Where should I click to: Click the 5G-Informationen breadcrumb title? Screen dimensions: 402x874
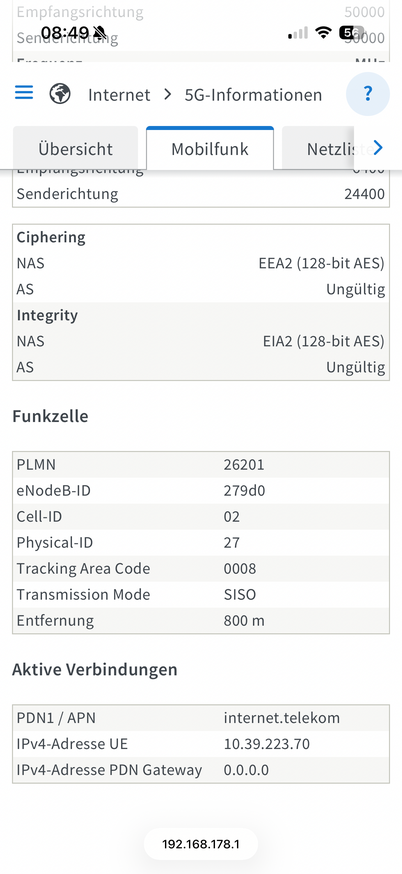point(253,94)
